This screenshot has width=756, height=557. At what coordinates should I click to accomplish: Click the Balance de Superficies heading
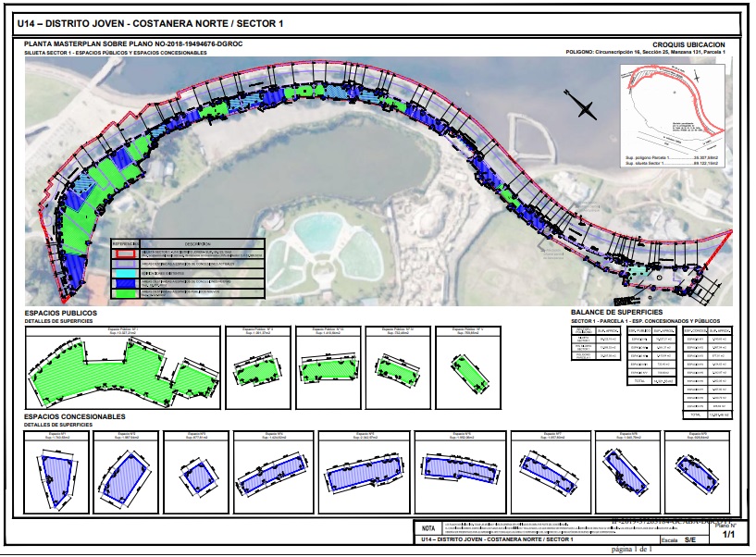pos(616,312)
